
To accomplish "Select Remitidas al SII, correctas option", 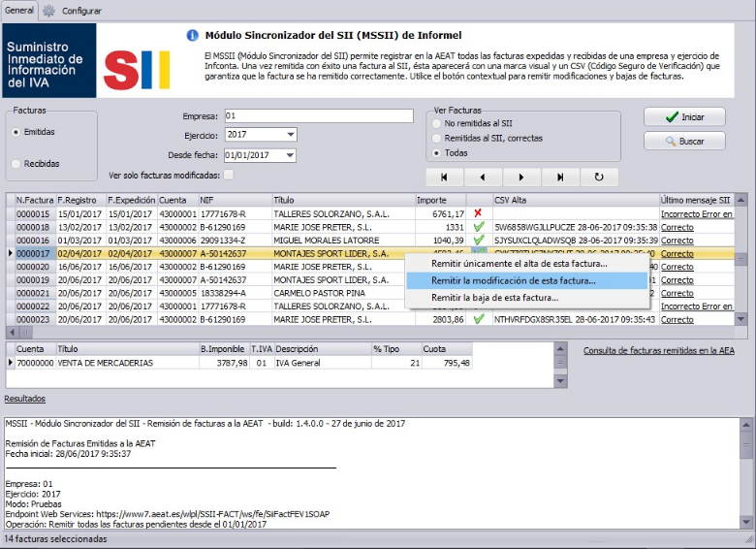I will 437,139.
